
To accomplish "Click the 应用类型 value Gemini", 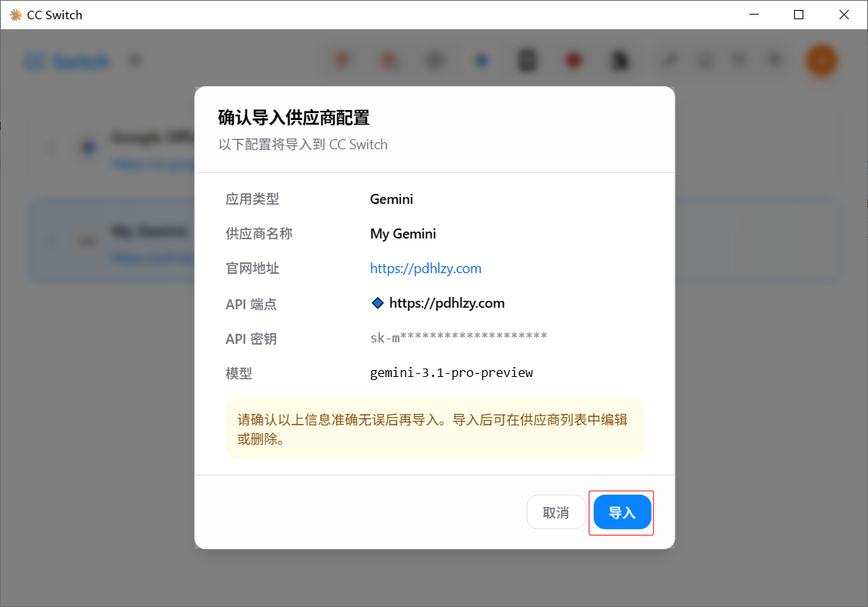I will pyautogui.click(x=392, y=199).
